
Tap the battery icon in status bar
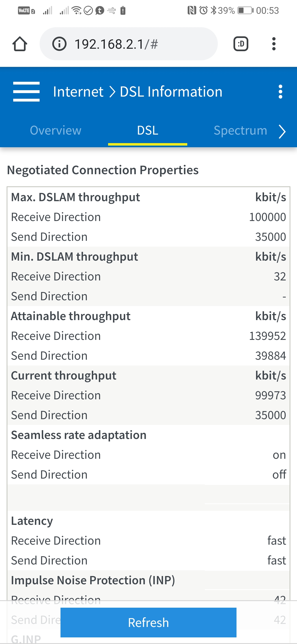pyautogui.click(x=245, y=10)
